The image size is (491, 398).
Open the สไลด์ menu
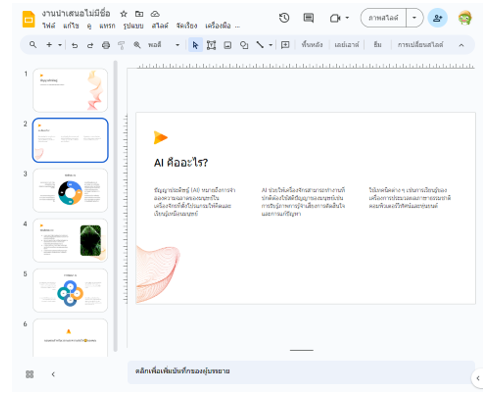tap(160, 26)
